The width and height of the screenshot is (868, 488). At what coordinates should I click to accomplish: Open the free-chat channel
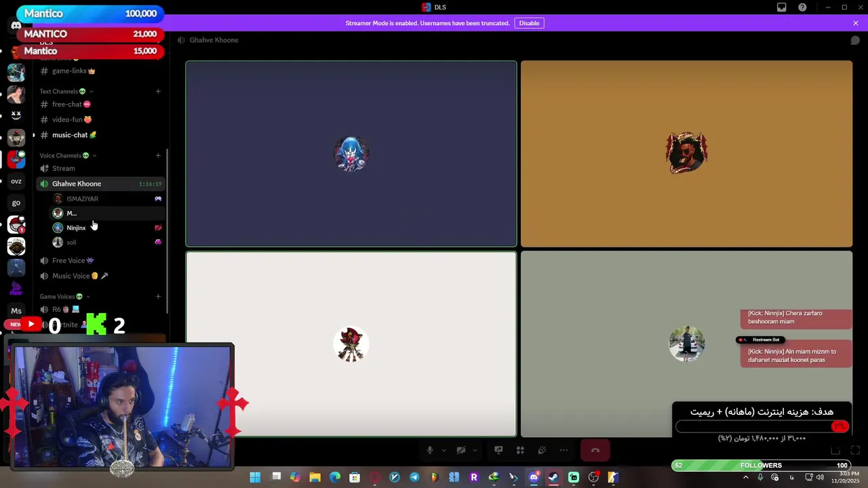pyautogui.click(x=100, y=104)
